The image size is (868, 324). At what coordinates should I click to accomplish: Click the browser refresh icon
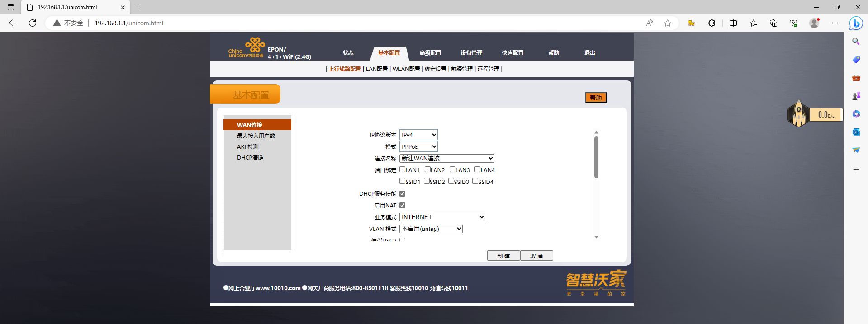point(33,23)
